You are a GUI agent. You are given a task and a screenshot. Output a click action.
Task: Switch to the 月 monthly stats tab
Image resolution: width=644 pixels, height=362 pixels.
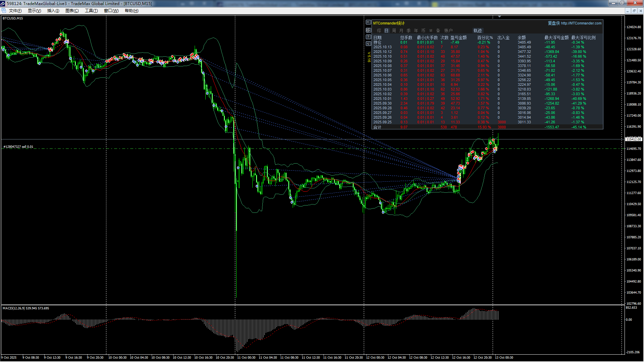coord(401,31)
